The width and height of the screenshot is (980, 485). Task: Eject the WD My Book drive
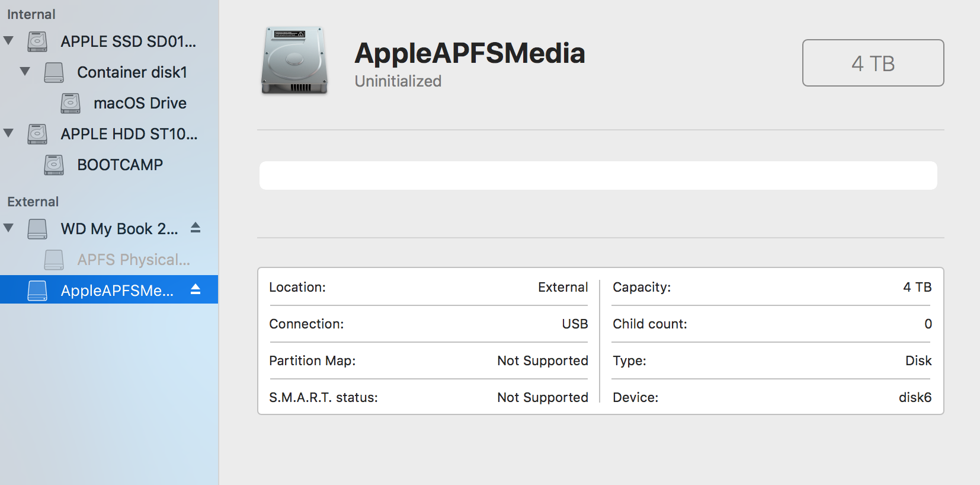coord(196,228)
